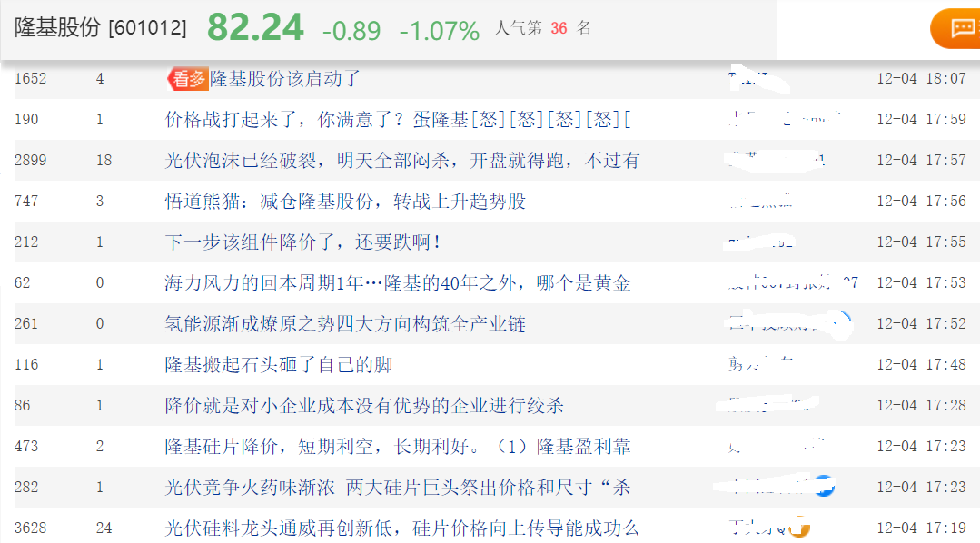This screenshot has width=980, height=543.
Task: Click read count 116
Action: point(26,364)
